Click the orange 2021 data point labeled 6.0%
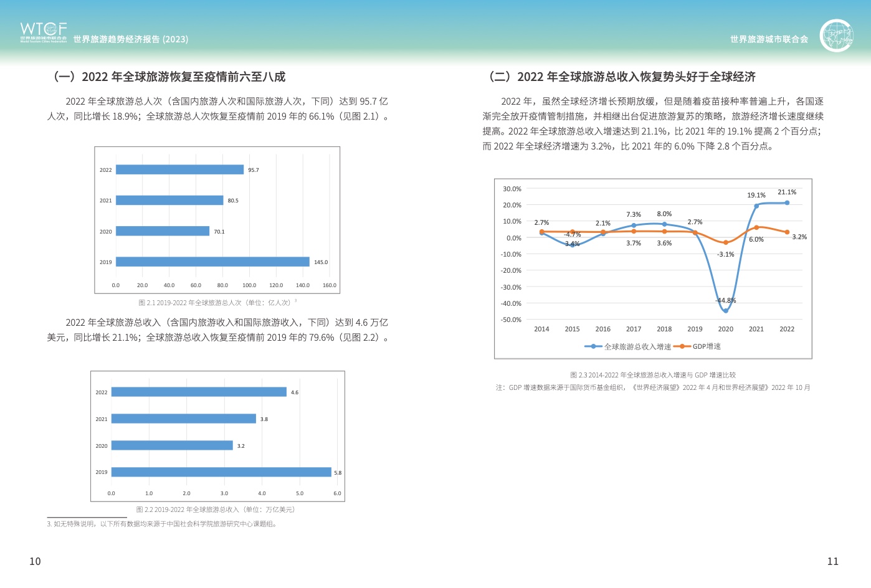Image resolution: width=871 pixels, height=588 pixels. [756, 227]
